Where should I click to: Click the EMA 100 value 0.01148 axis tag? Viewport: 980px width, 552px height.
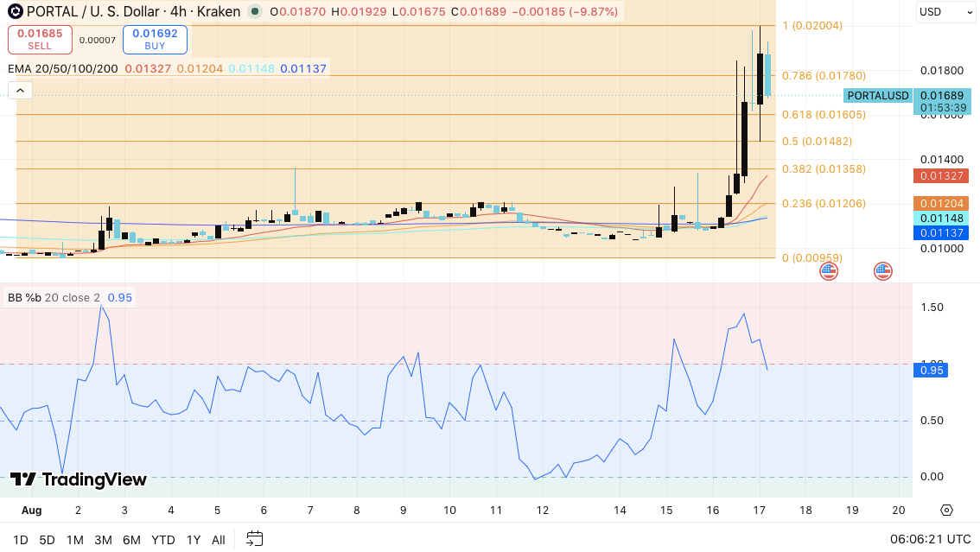tap(941, 218)
